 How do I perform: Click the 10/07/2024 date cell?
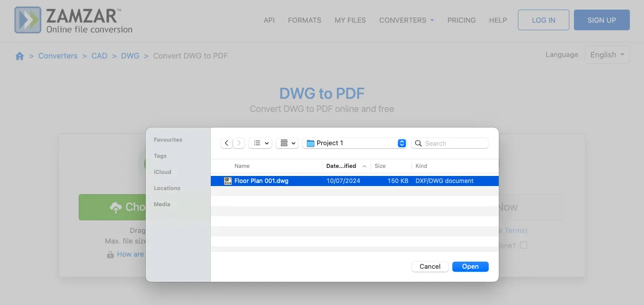point(343,181)
